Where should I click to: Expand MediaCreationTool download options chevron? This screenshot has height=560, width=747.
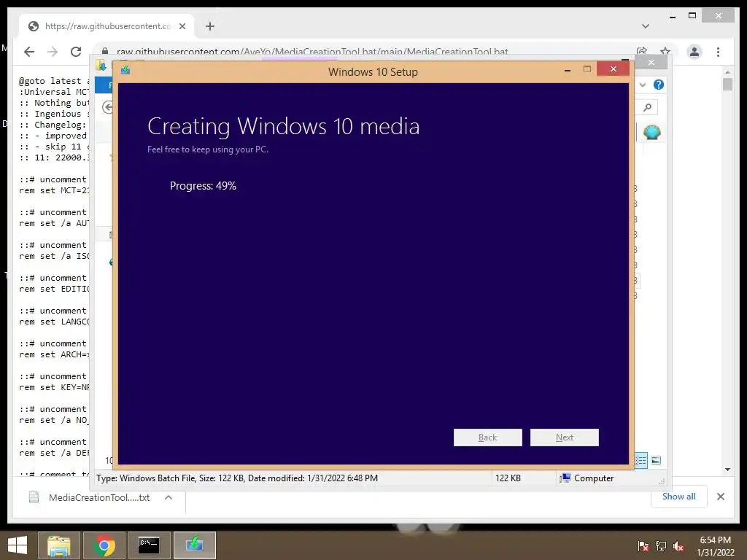pyautogui.click(x=169, y=497)
